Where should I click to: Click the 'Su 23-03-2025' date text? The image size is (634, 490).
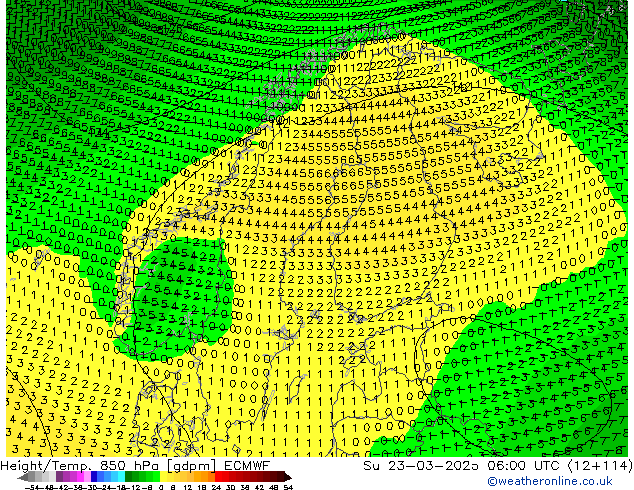coord(422,466)
